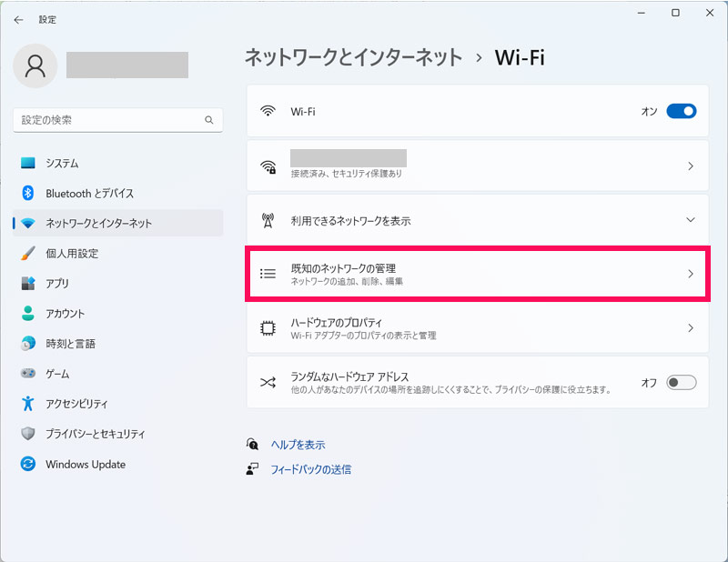Open the フィードバックの送信 link
Viewport: 728px width, 562px height.
(310, 469)
